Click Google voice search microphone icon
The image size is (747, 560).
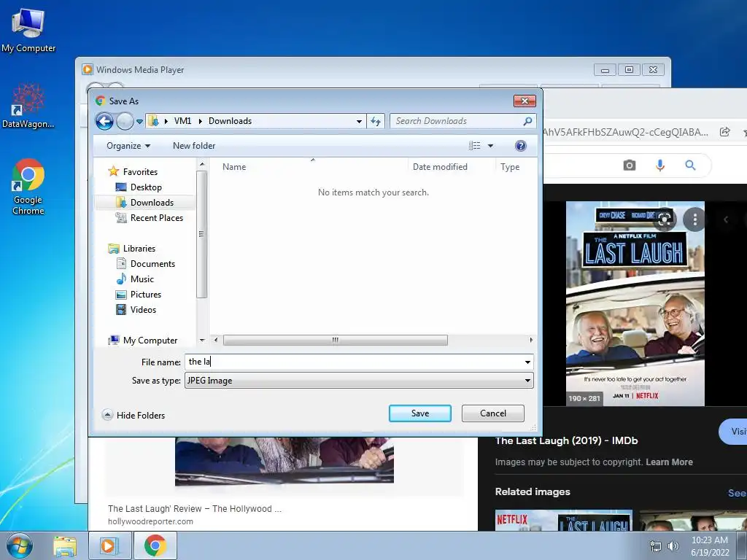coord(659,166)
